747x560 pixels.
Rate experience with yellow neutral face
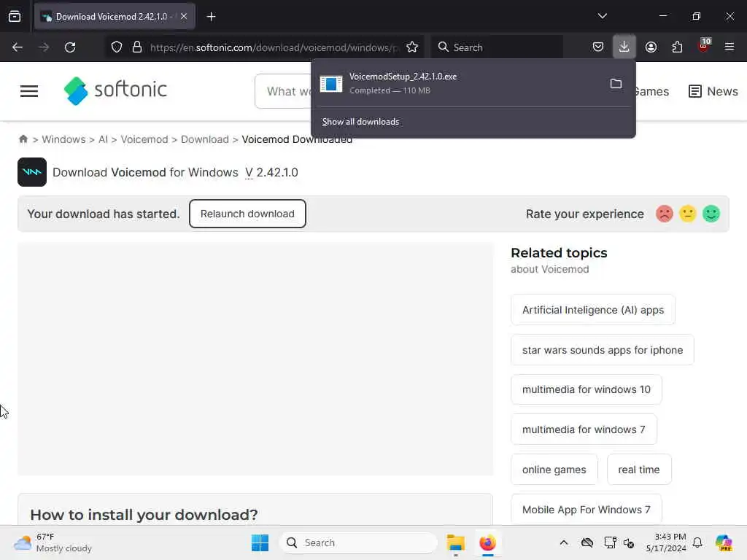tap(687, 214)
